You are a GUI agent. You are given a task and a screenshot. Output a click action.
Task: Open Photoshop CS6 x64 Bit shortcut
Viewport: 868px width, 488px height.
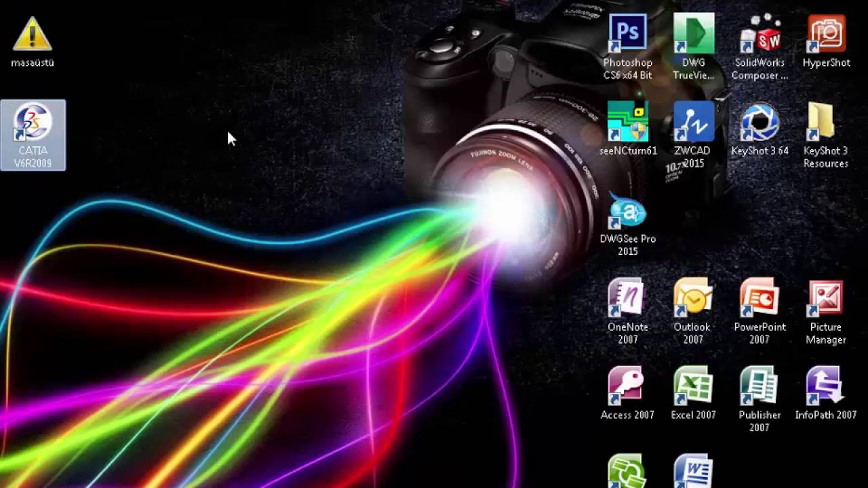[628, 46]
